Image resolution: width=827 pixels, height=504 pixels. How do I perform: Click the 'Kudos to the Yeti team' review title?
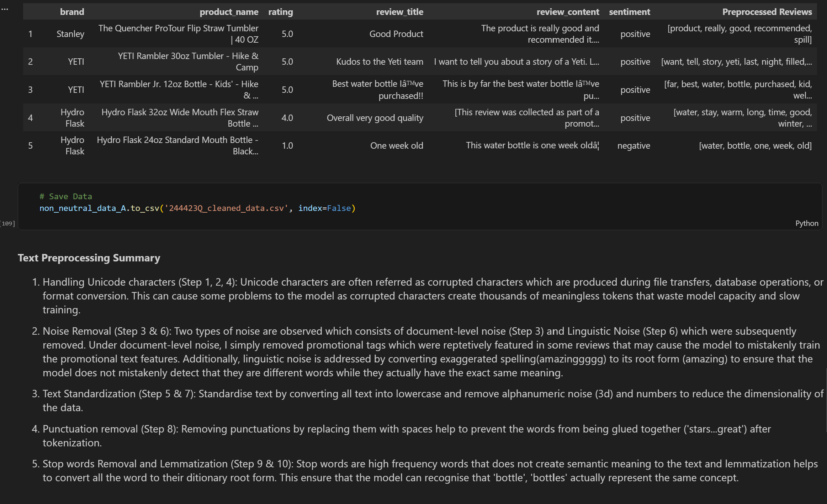pos(380,62)
